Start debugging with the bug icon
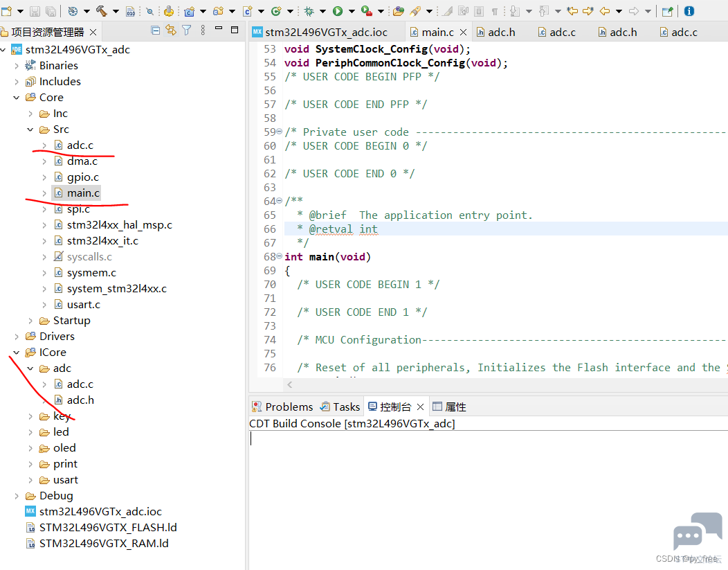The width and height of the screenshot is (728, 570). 309,10
